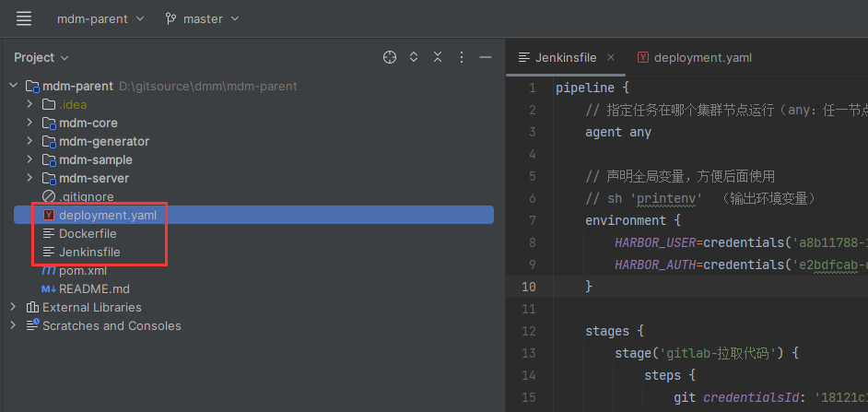Image resolution: width=868 pixels, height=412 pixels.
Task: Click the .gitignore ignore-file icon
Action: 49,196
